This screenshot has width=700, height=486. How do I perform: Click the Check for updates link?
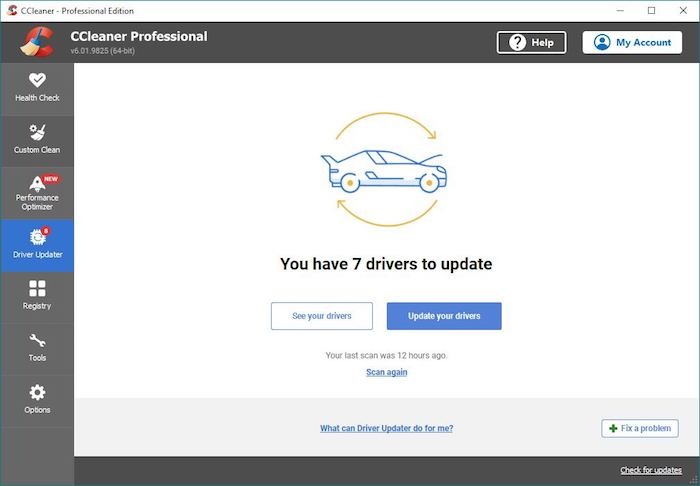coord(651,470)
